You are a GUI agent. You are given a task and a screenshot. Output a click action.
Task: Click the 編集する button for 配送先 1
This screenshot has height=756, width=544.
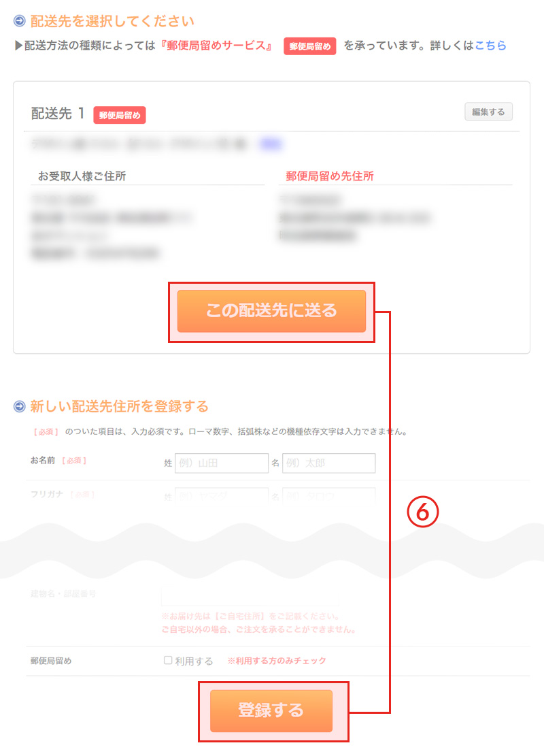tap(488, 112)
